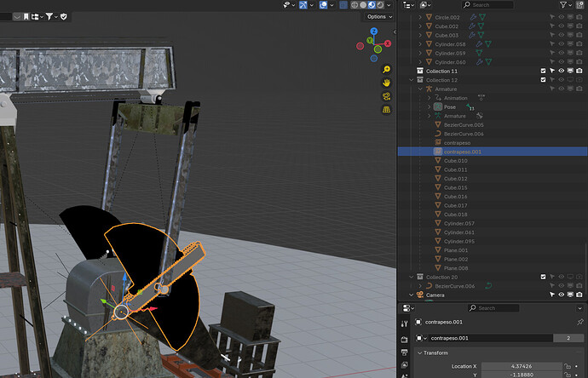
Task: Click the red X axis on navigation gizmo
Action: [x=388, y=43]
